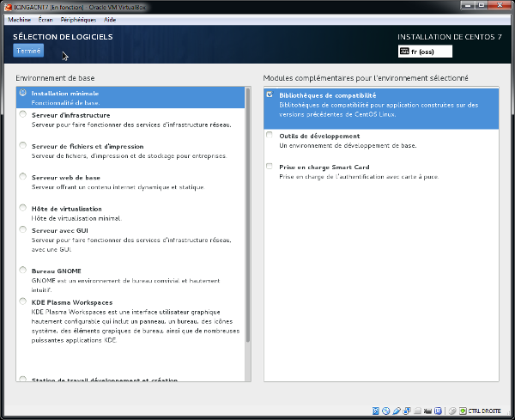Viewport: 515px width, 420px height.
Task: Click the Terminé button
Action: coord(28,51)
